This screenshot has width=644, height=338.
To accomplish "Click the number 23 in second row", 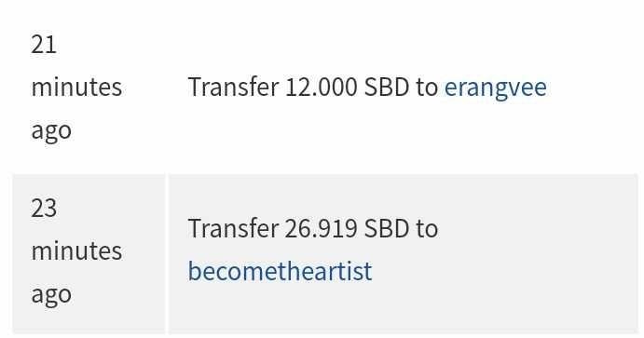I will tap(44, 209).
